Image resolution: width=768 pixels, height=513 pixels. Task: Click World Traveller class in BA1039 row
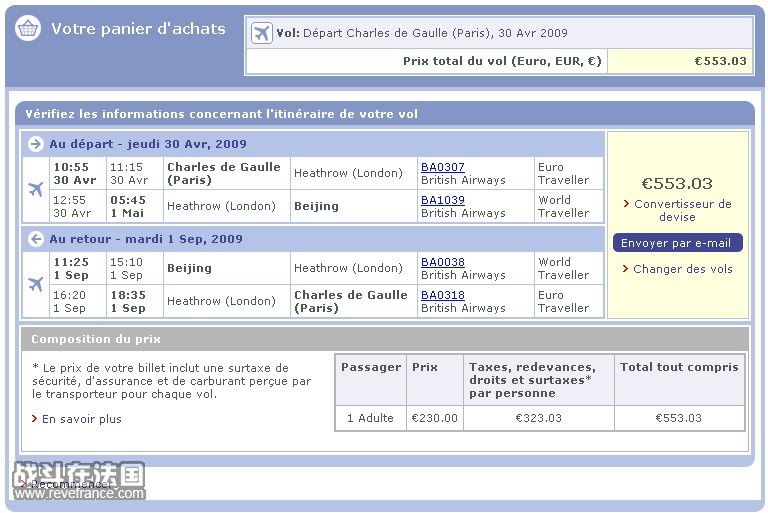[563, 206]
